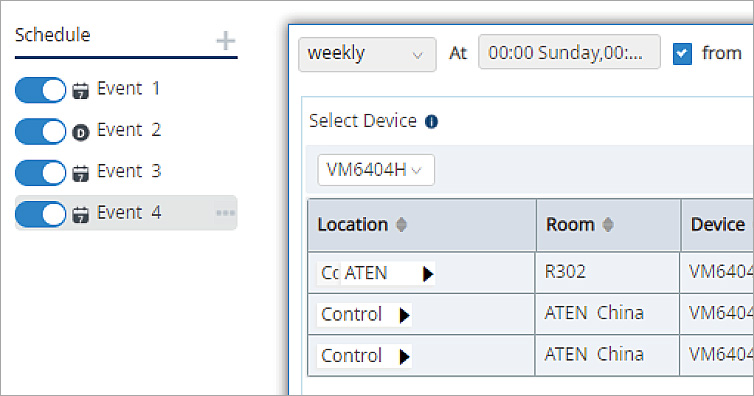Switch off the Event 3 toggle
The width and height of the screenshot is (754, 396).
coord(40,173)
